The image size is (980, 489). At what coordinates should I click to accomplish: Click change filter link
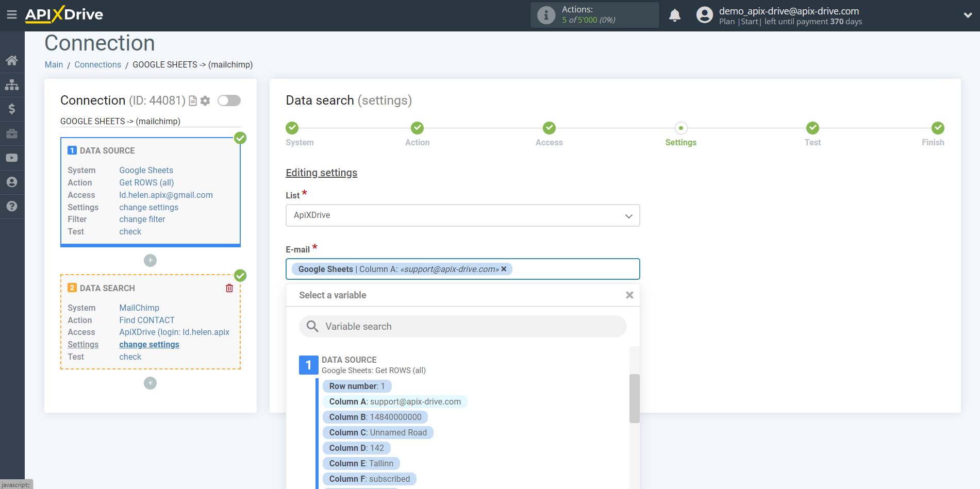142,219
